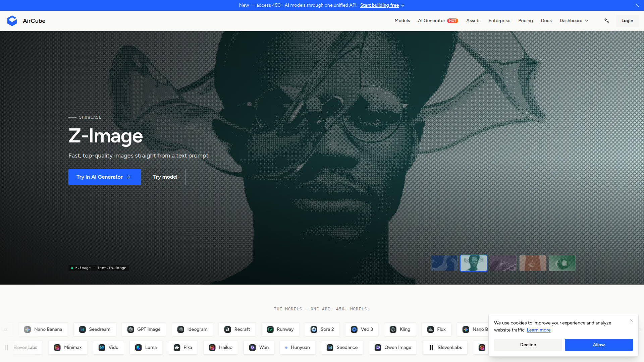Decline cookies in the consent popup
The width and height of the screenshot is (644, 362).
coord(528,345)
